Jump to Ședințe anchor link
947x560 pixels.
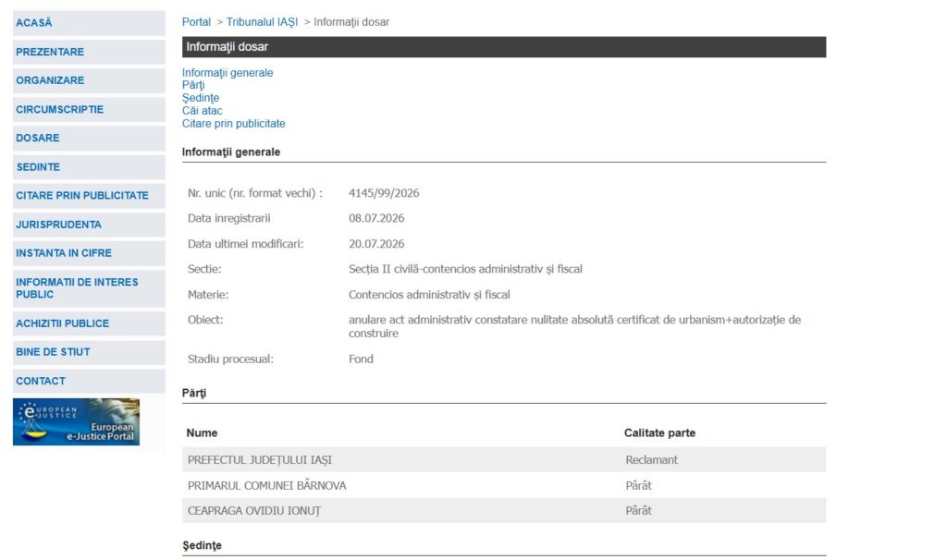201,98
